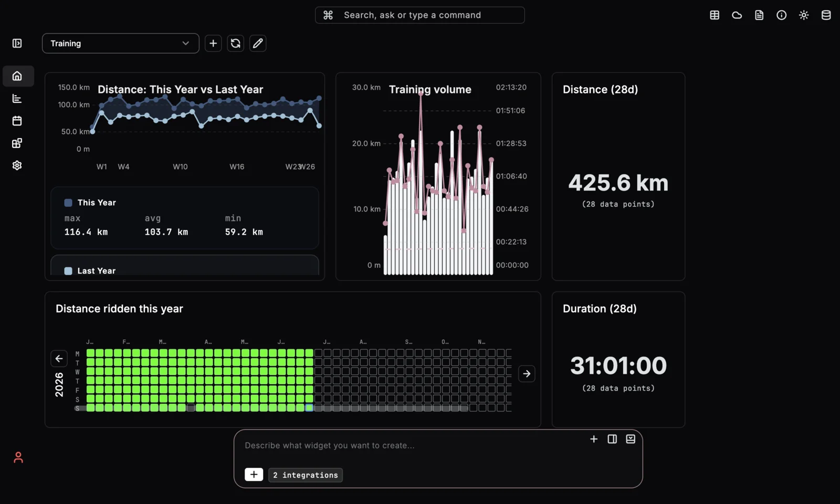Go to previous year in heatmap
Viewport: 840px width, 504px height.
[x=59, y=359]
